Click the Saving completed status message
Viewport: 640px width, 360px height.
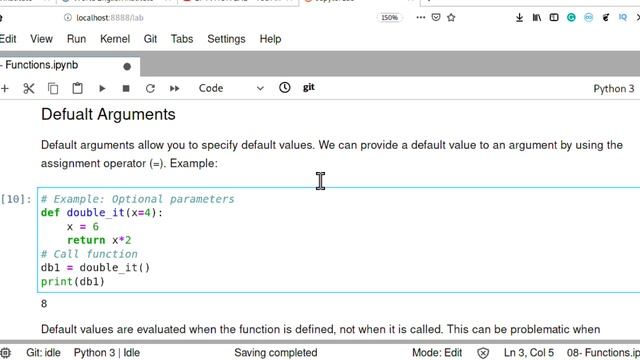[276, 353]
